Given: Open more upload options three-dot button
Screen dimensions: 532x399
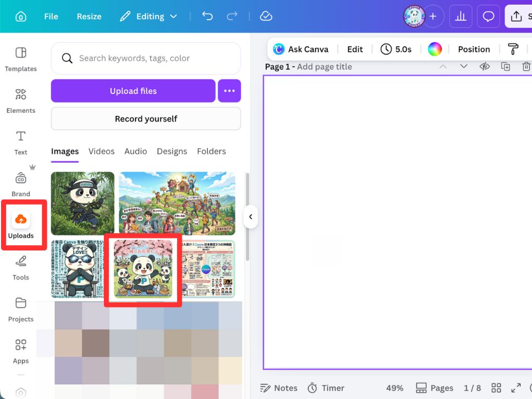Looking at the screenshot, I should 229,91.
